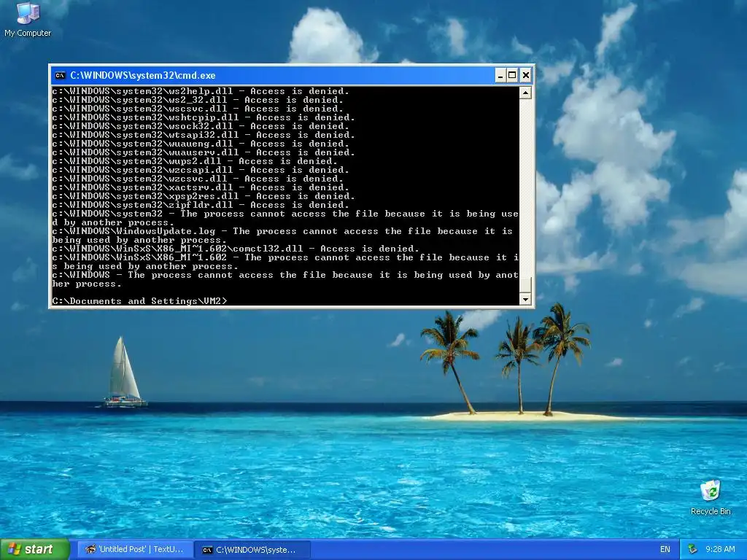747x560 pixels.
Task: Click the line with ws2_32.dll
Action: [x=198, y=100]
